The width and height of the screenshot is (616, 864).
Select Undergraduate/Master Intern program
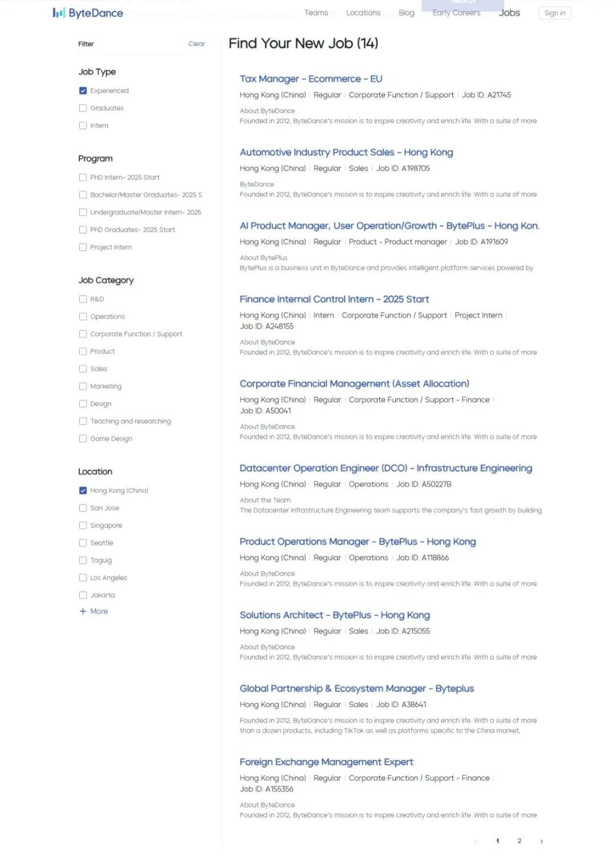coord(83,212)
